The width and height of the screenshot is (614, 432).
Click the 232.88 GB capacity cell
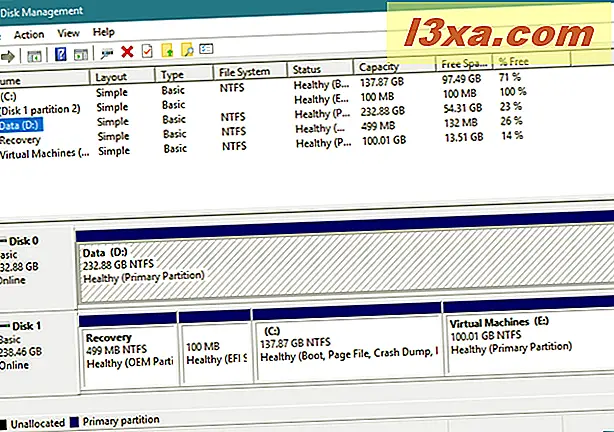(x=383, y=111)
